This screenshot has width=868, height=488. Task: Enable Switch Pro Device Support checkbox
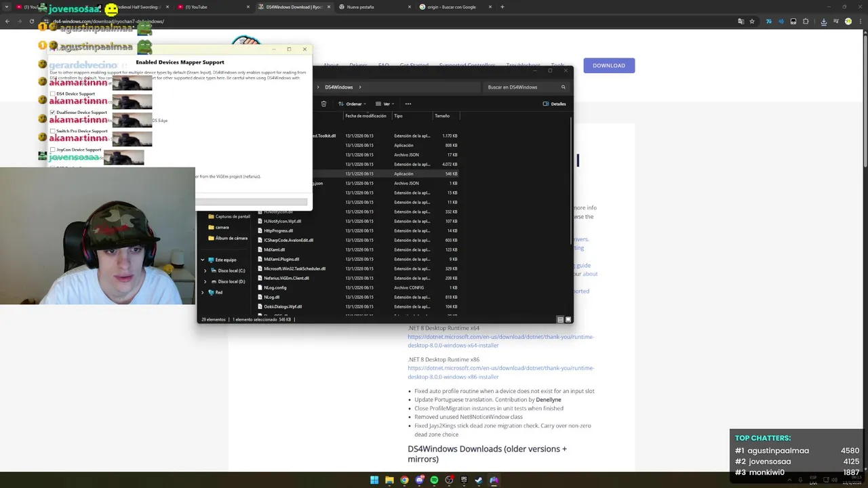[x=53, y=131]
